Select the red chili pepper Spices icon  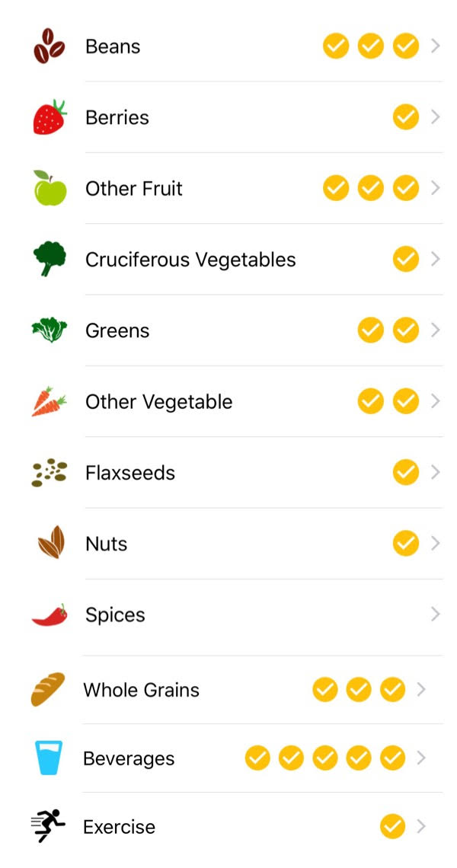click(50, 615)
